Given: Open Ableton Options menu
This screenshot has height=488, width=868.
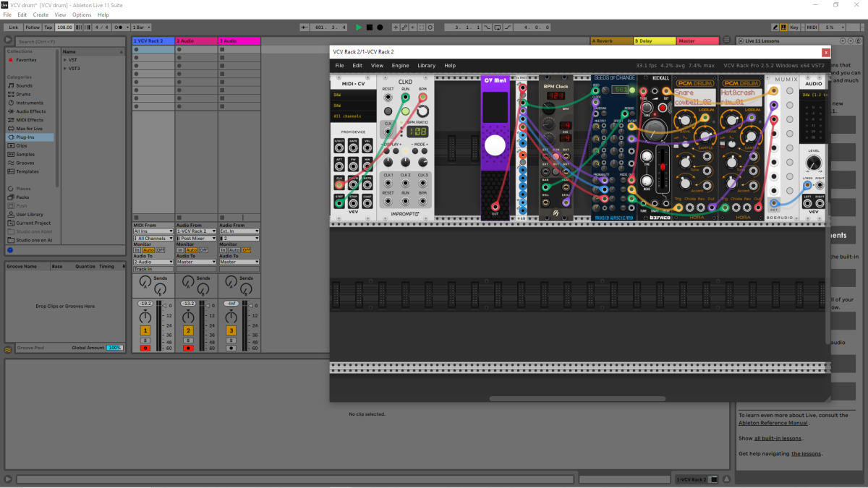Looking at the screenshot, I should click(82, 14).
